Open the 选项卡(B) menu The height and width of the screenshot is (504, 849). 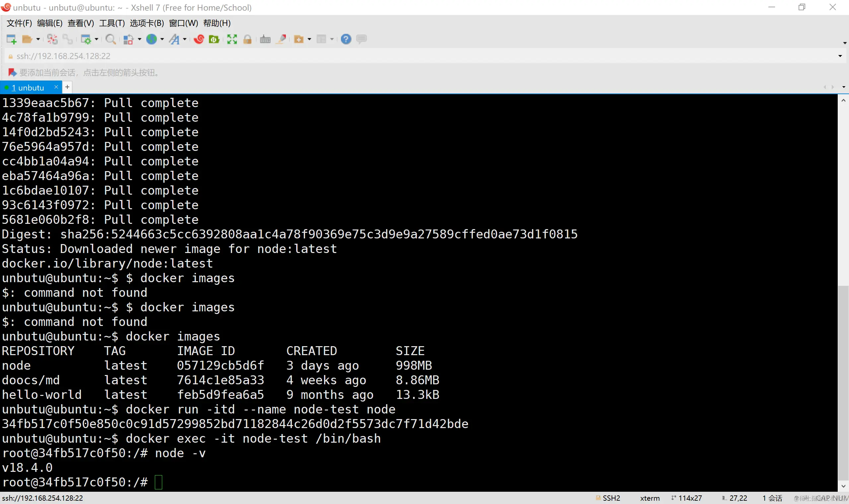click(147, 23)
